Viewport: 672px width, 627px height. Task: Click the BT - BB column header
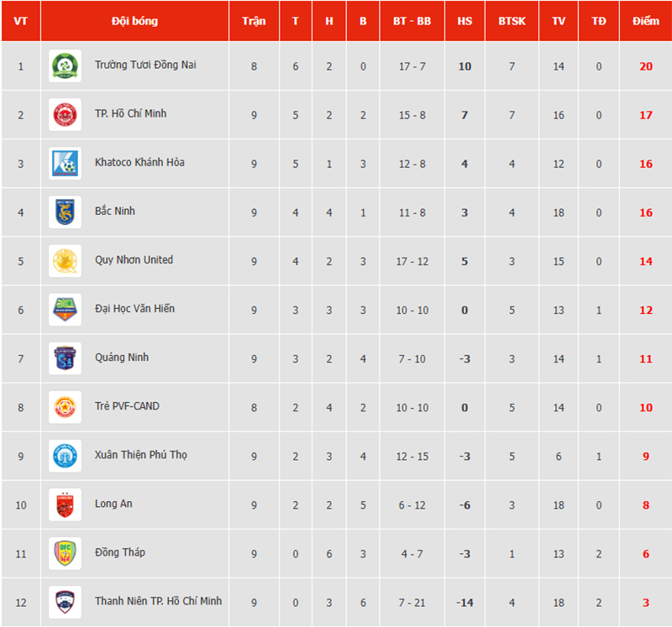(412, 21)
